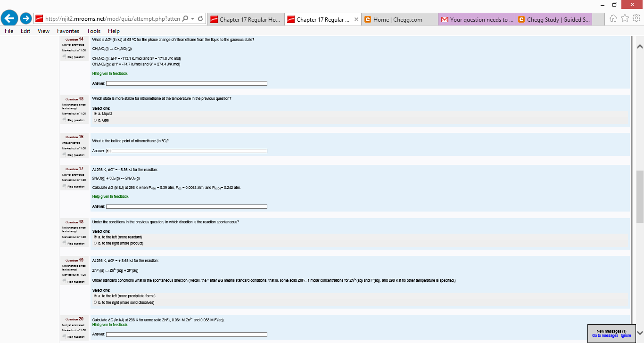Click the browser Back navigation arrow
The width and height of the screenshot is (644, 343).
[10, 18]
